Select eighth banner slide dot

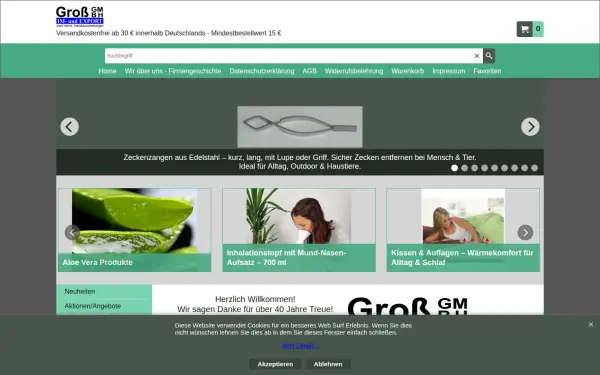click(524, 168)
